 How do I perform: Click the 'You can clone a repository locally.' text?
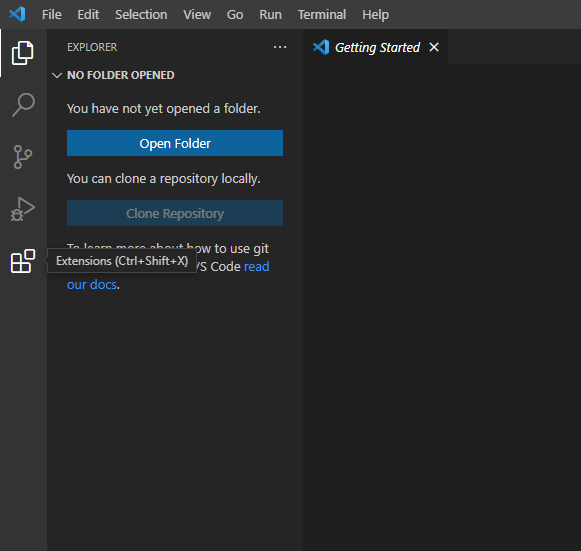(164, 179)
